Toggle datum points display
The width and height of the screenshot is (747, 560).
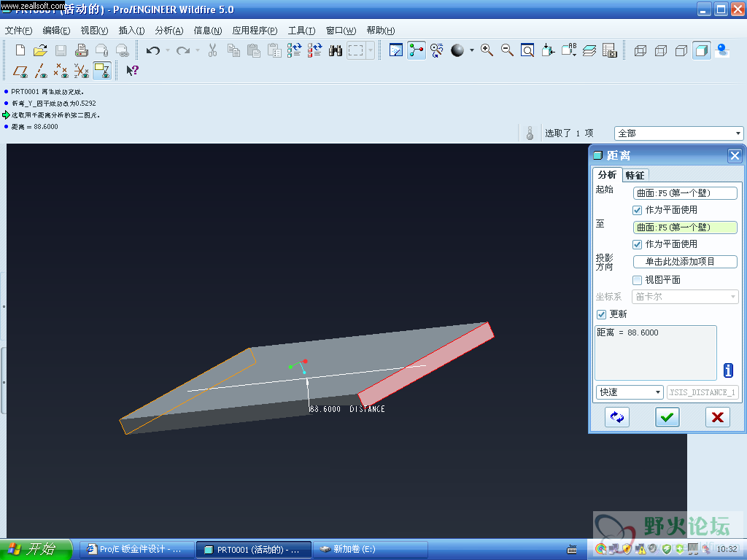point(61,71)
